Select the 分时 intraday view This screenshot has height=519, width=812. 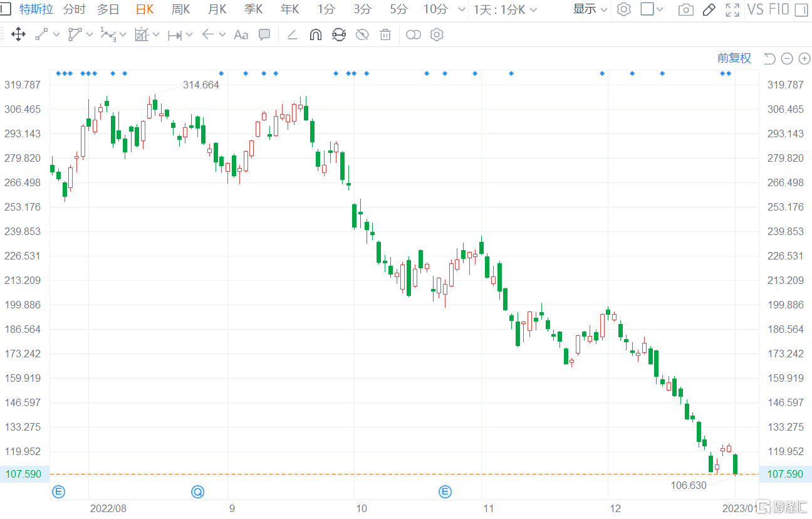coord(73,9)
